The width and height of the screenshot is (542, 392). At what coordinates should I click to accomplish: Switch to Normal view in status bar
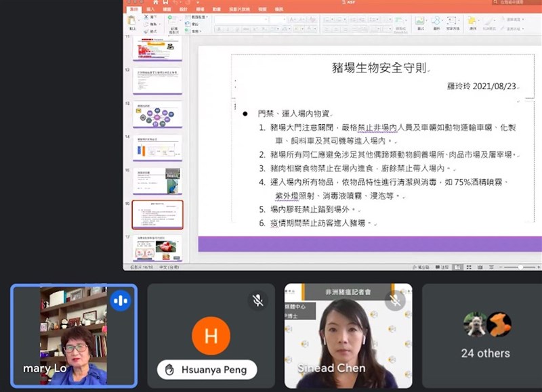tap(458, 267)
